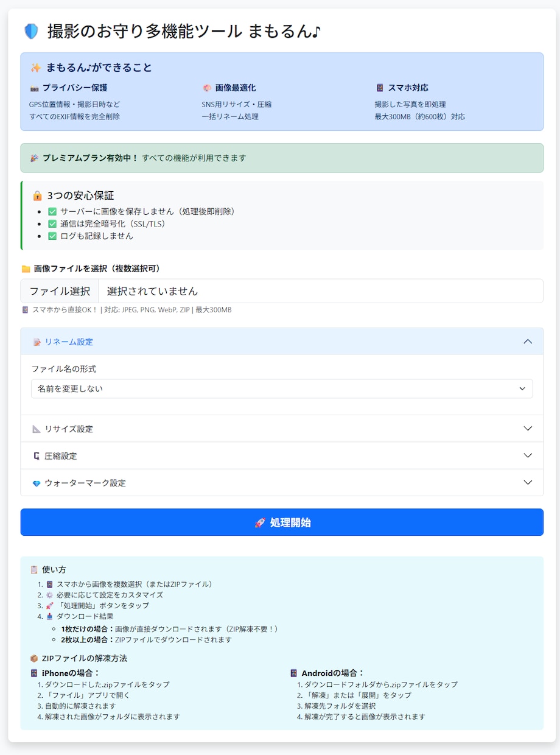Click the download icon beside ダウンロード結果
The width and height of the screenshot is (560, 755).
pos(50,617)
